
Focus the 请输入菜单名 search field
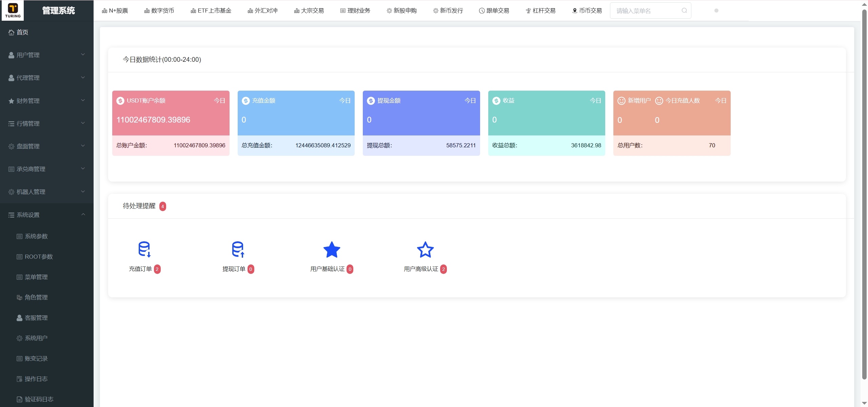click(x=650, y=11)
